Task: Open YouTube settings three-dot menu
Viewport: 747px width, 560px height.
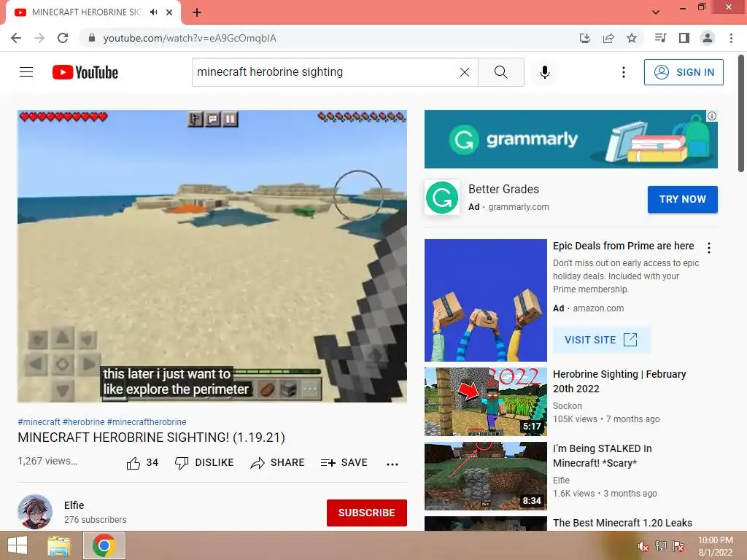Action: tap(624, 72)
